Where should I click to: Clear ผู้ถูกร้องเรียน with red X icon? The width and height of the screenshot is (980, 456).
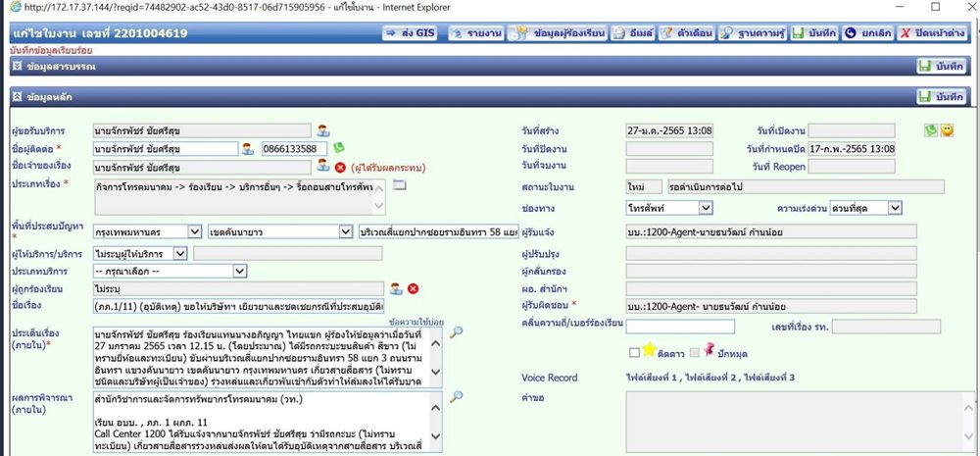[413, 288]
